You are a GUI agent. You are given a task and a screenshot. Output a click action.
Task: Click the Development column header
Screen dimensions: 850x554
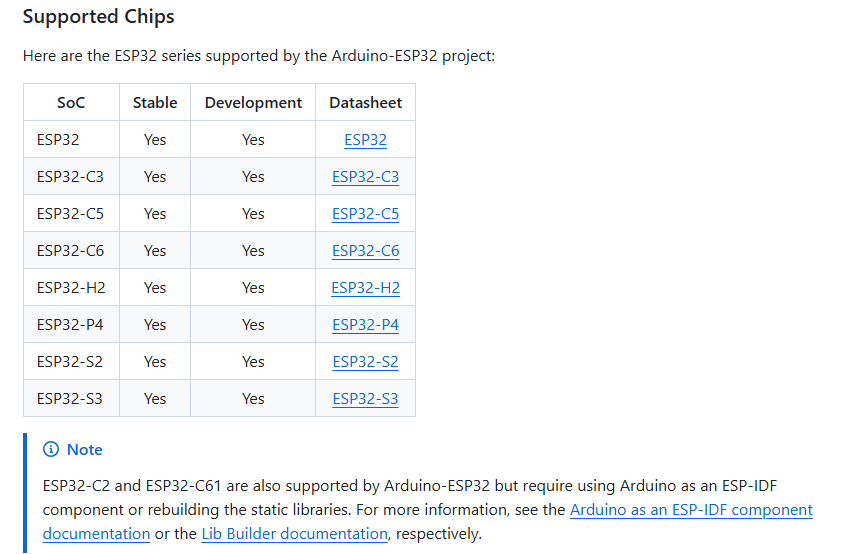click(x=253, y=102)
